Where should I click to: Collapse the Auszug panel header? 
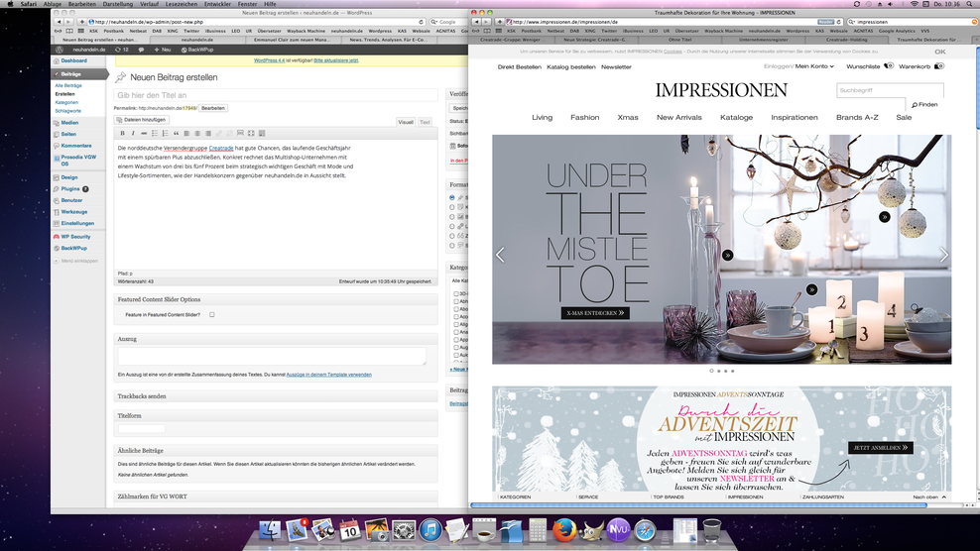[276, 339]
